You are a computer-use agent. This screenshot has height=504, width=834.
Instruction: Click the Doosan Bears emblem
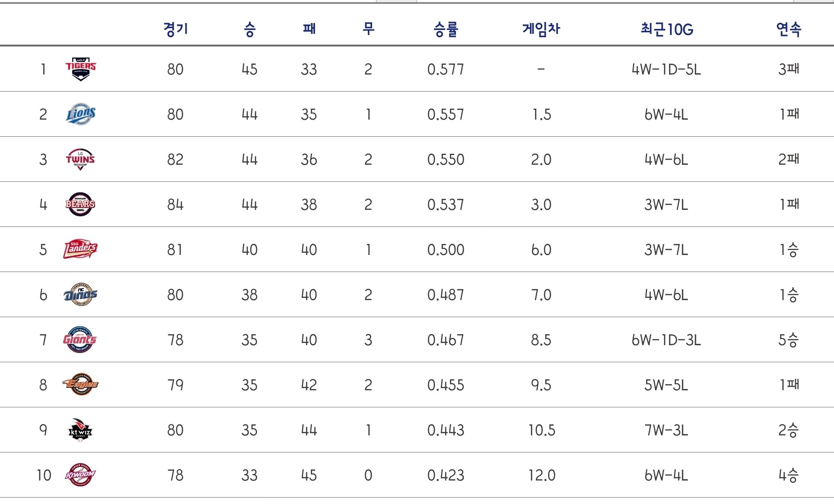80,204
